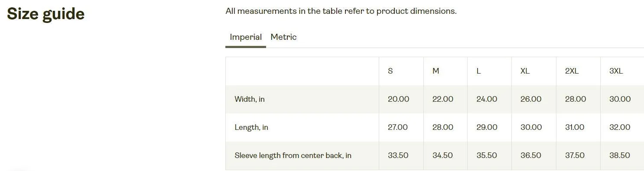This screenshot has width=644, height=171.
Task: Select the Imperial tab
Action: pos(246,37)
